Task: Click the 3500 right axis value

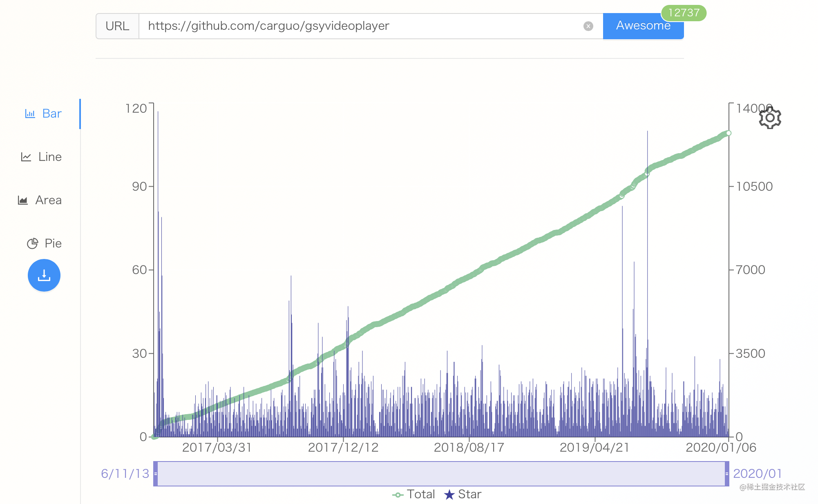Action: (751, 354)
